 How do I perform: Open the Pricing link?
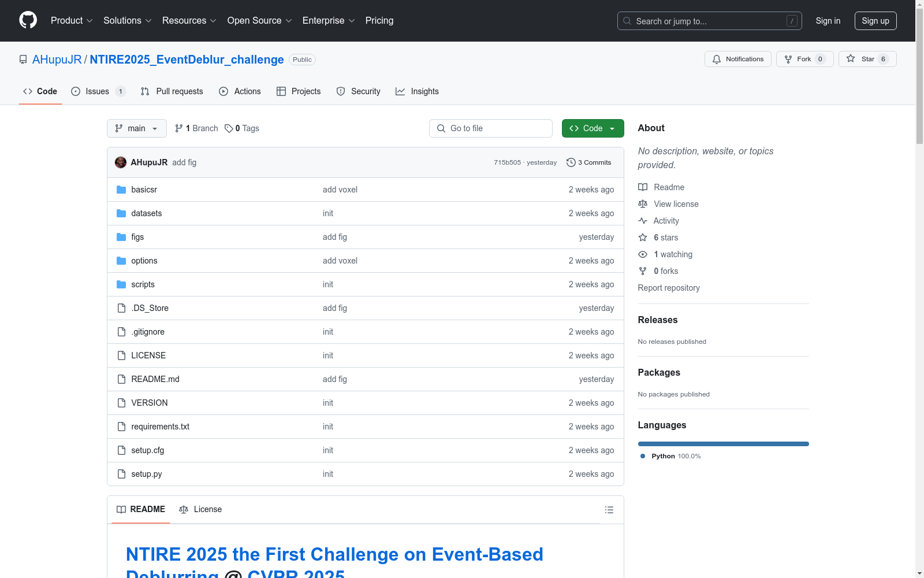[379, 20]
